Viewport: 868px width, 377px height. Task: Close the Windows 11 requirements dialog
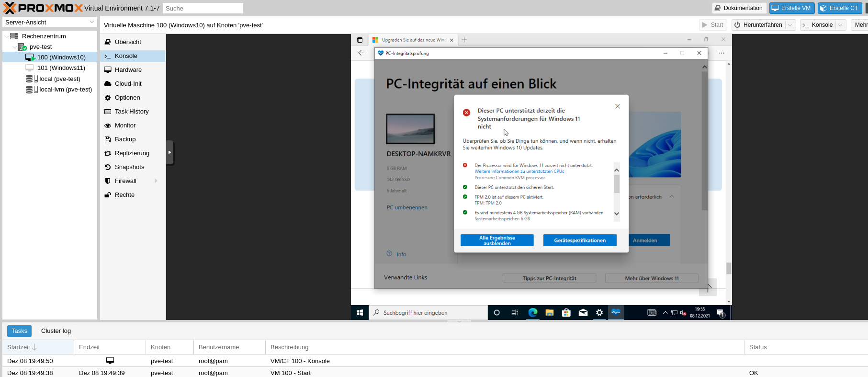point(618,106)
